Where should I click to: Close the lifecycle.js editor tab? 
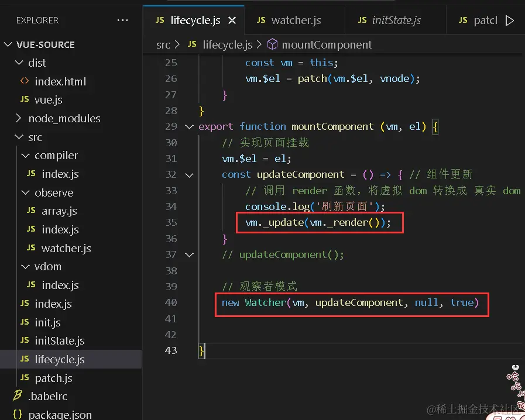tap(232, 20)
